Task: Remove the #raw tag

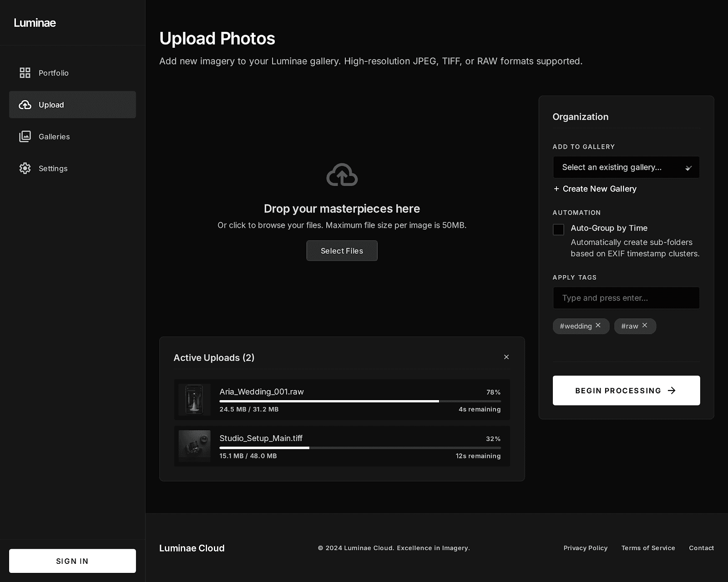Action: (x=645, y=326)
